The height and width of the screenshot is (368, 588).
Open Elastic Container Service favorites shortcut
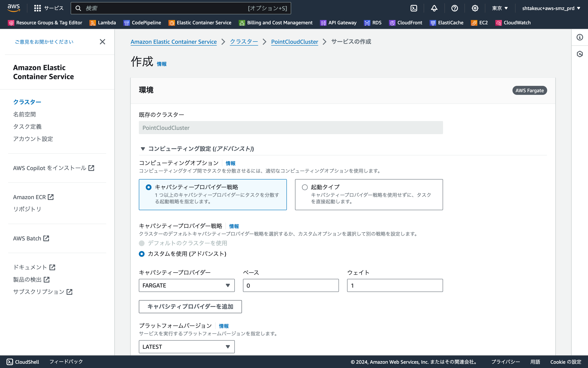[200, 23]
